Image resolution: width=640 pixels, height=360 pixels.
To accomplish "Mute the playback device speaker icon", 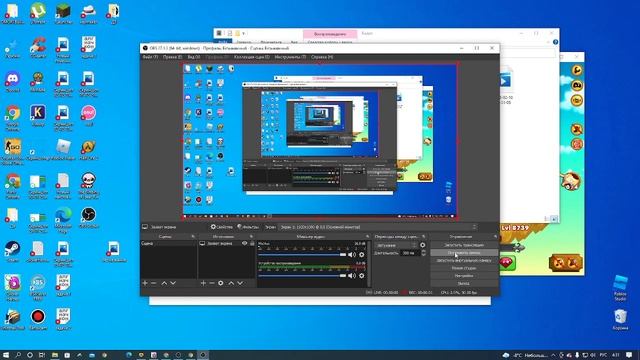I will click(x=352, y=276).
